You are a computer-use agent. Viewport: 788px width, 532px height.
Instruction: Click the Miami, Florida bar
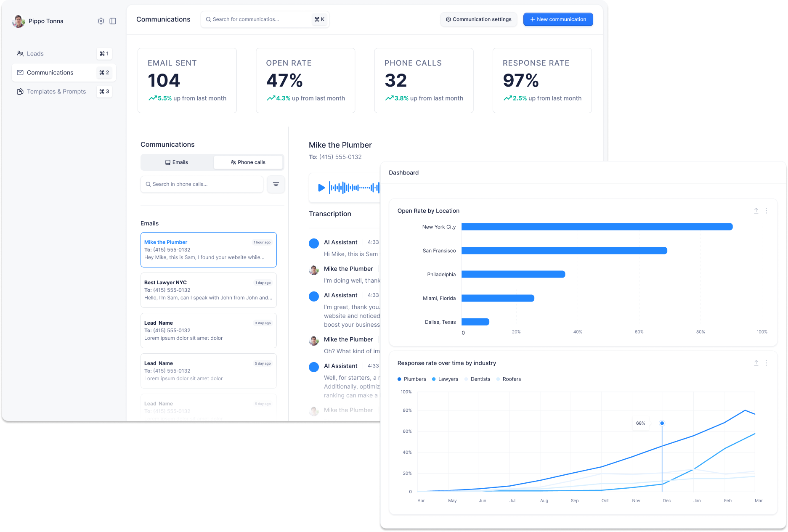[498, 298]
